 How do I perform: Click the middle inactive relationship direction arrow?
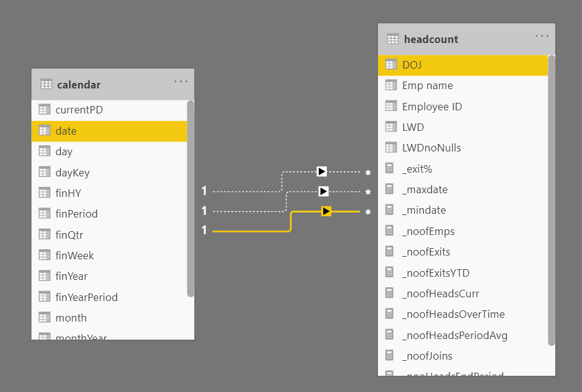[x=324, y=191]
